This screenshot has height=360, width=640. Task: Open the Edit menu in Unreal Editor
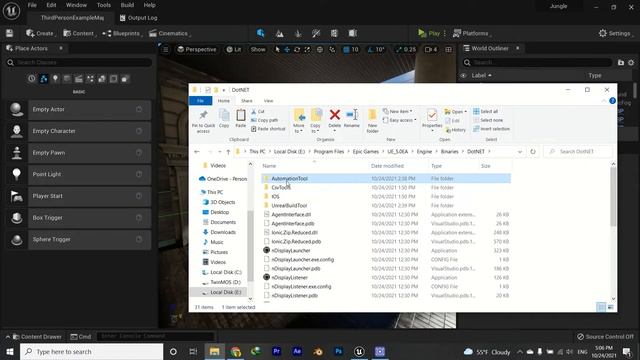pos(51,5)
